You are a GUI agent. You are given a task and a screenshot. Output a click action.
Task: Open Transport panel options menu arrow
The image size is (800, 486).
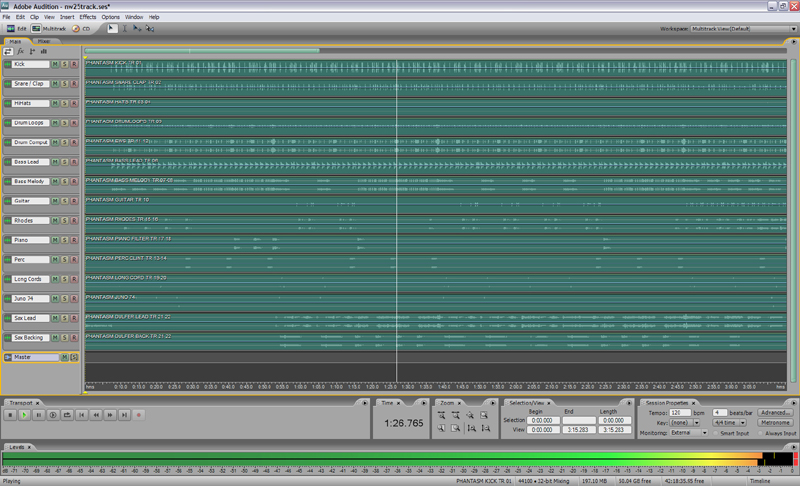[365, 403]
